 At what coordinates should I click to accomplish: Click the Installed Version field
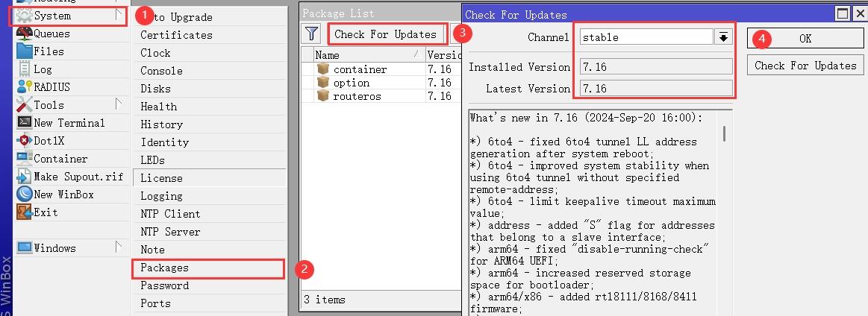click(x=656, y=67)
